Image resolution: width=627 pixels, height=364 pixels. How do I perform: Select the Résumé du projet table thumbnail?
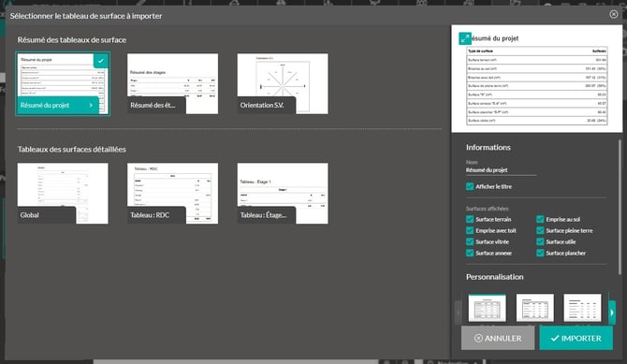(x=63, y=83)
